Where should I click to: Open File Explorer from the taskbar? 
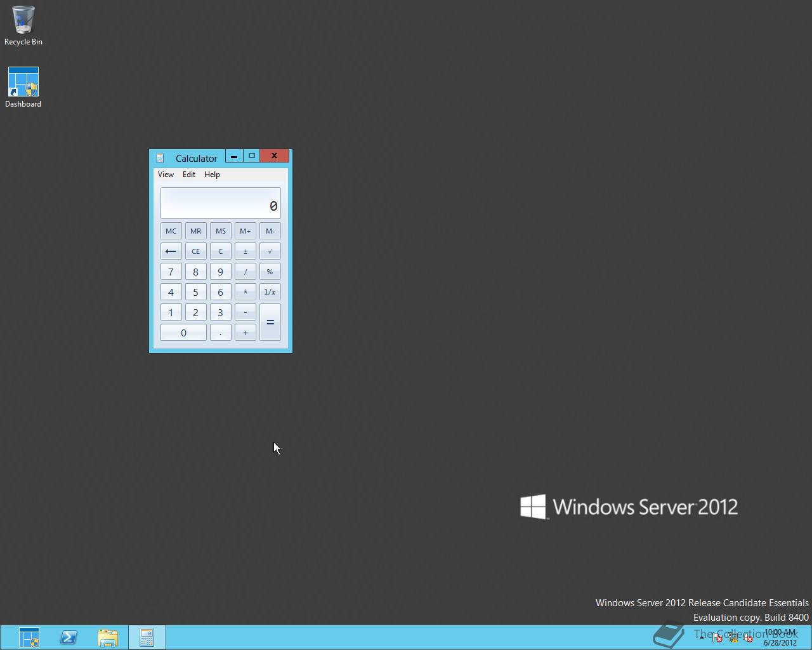108,637
